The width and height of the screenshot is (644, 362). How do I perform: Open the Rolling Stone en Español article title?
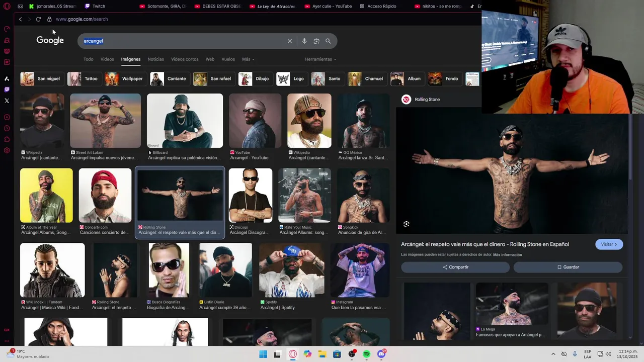coord(485,244)
